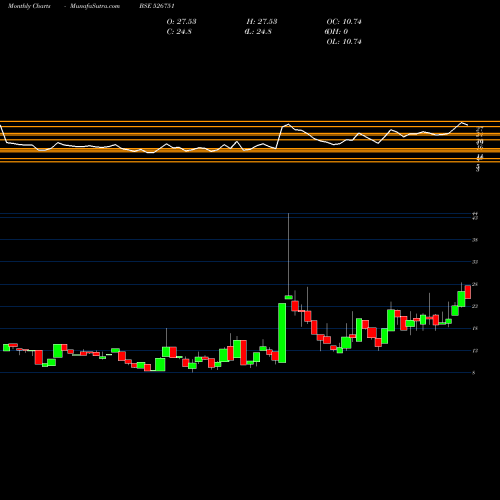The image size is (500, 500).
Task: Select the "OL: 10.74" value
Action: pyautogui.click(x=344, y=42)
